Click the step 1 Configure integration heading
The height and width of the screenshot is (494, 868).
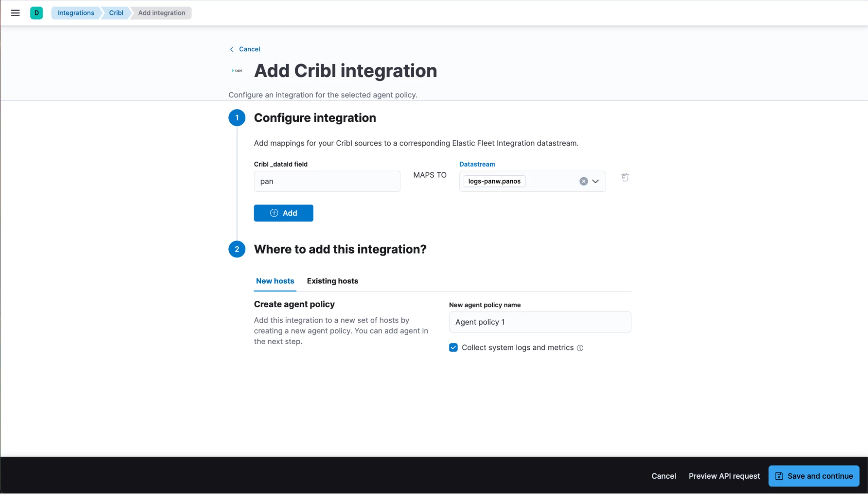[315, 118]
